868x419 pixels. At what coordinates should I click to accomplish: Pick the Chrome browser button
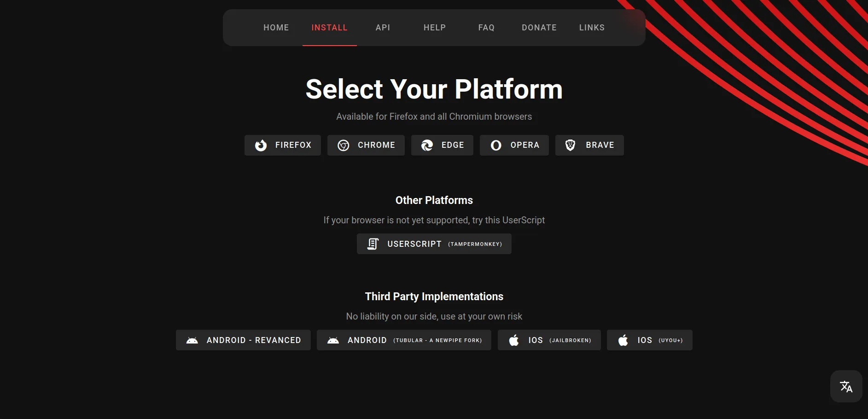(366, 145)
